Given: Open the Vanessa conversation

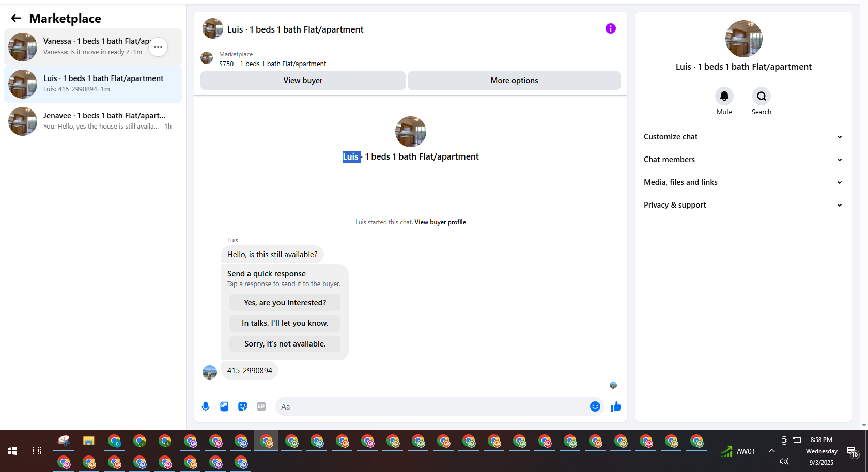Looking at the screenshot, I should (93, 47).
